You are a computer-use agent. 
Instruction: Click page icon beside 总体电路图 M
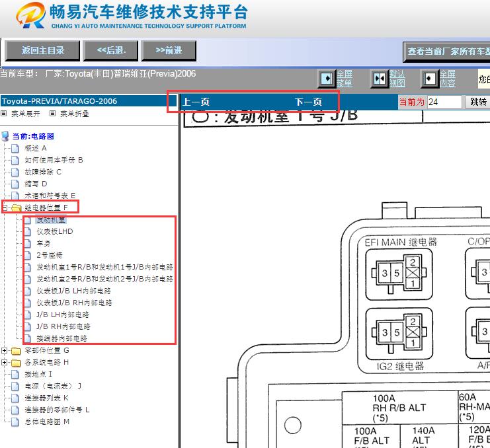(x=15, y=422)
